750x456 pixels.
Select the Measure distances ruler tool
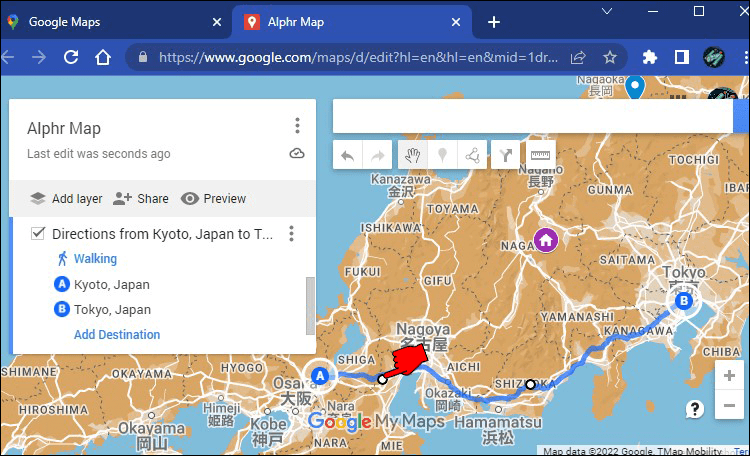click(x=540, y=155)
